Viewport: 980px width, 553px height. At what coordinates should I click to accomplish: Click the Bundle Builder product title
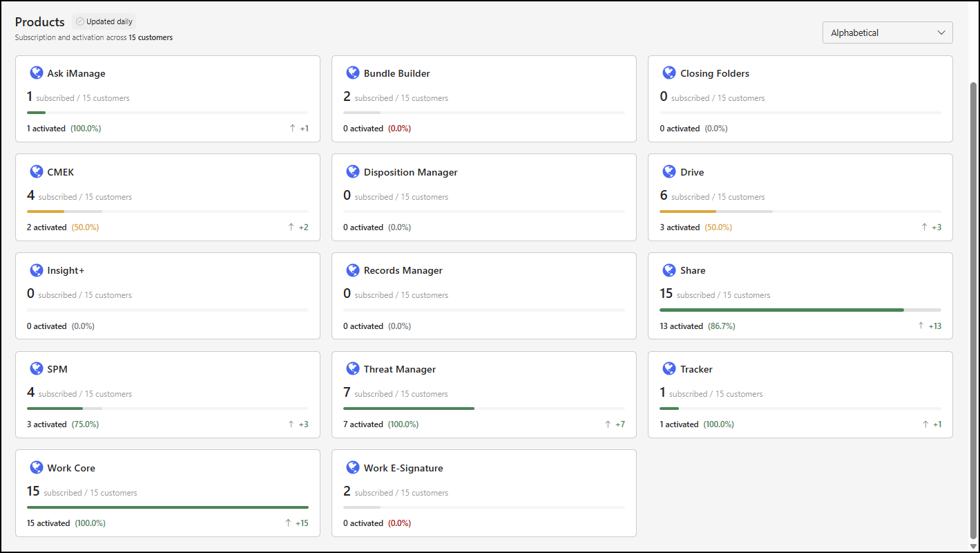pyautogui.click(x=397, y=73)
